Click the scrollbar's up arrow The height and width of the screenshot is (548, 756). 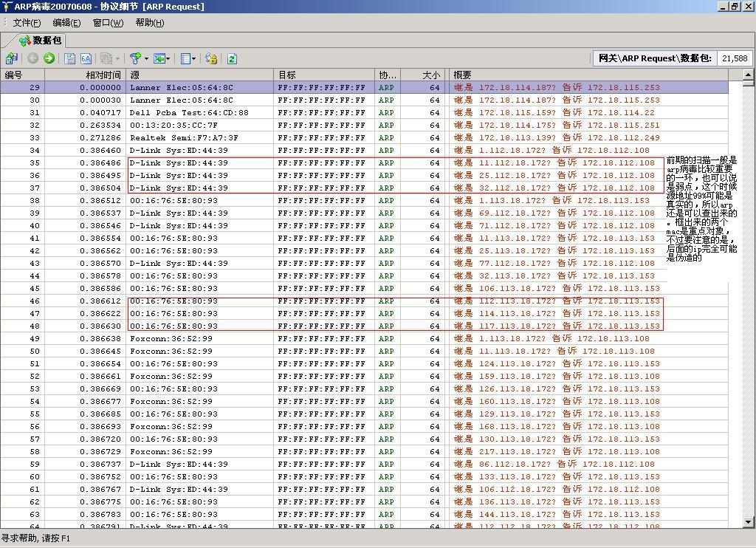click(748, 75)
